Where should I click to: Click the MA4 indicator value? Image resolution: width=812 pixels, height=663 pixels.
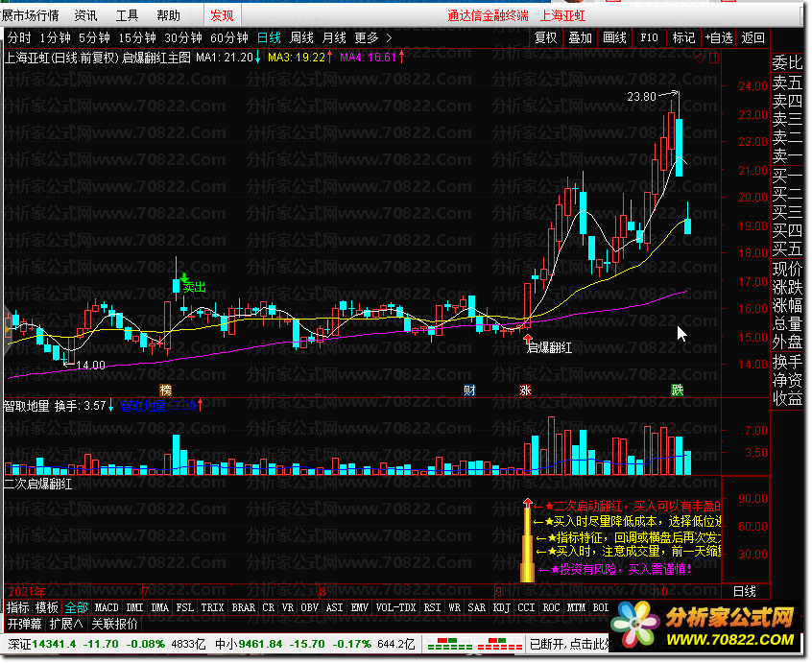(371, 58)
